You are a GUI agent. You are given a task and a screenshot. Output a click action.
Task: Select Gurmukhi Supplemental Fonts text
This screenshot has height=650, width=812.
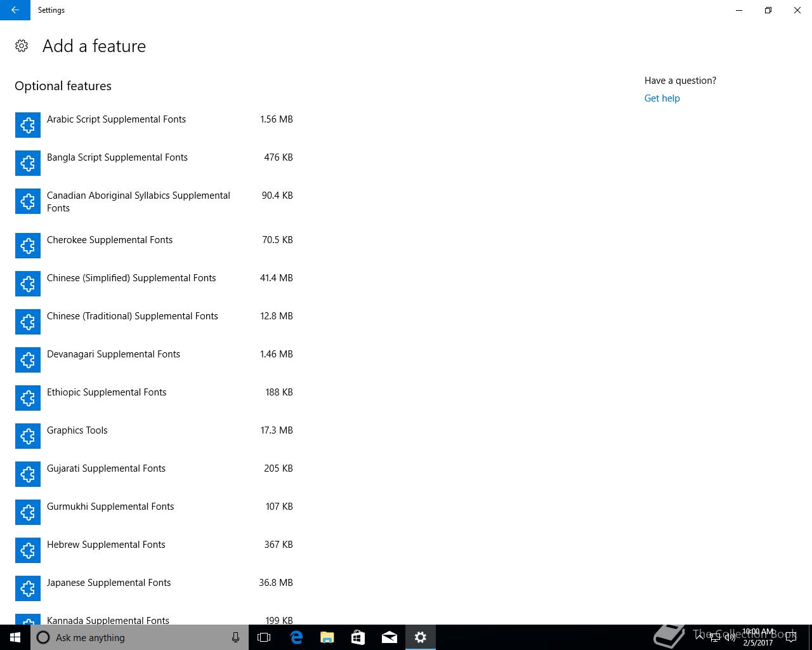click(x=110, y=507)
